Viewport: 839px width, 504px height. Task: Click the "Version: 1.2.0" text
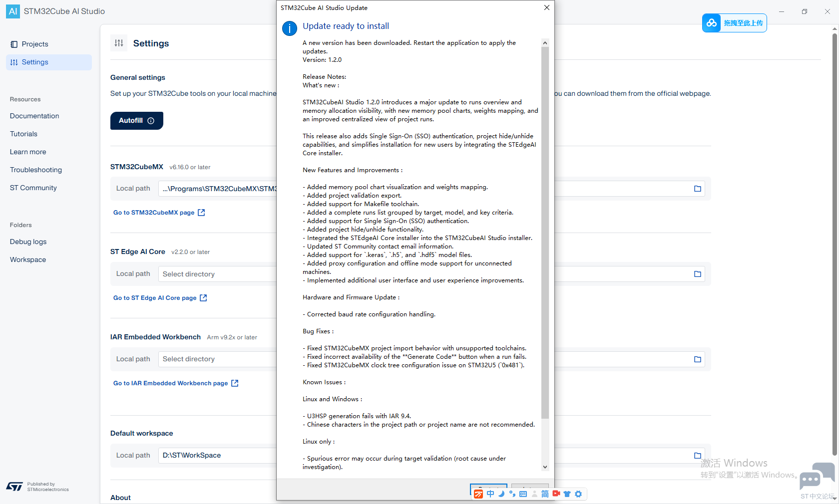[x=322, y=60]
